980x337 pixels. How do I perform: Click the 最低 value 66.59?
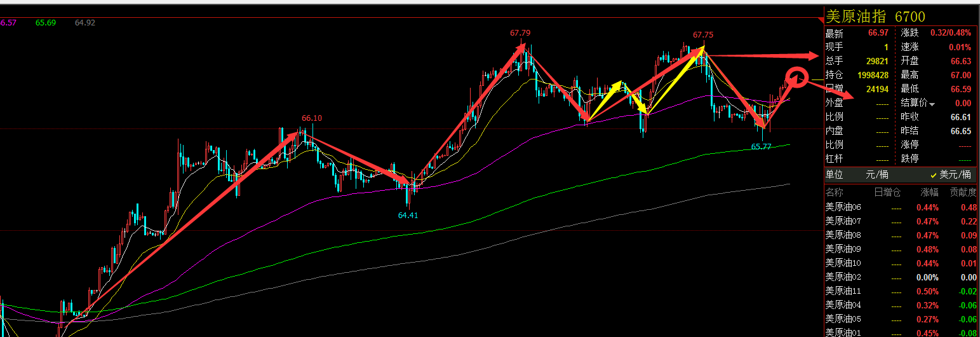tap(961, 89)
